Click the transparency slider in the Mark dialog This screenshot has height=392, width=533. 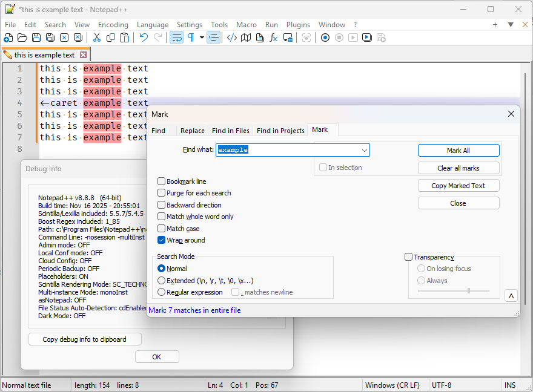tap(468, 291)
